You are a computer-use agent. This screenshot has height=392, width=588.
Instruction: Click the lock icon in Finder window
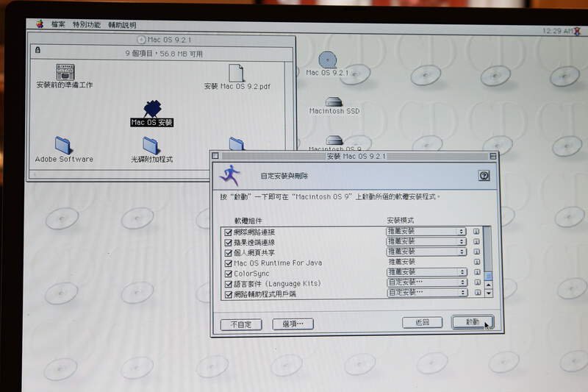point(37,49)
